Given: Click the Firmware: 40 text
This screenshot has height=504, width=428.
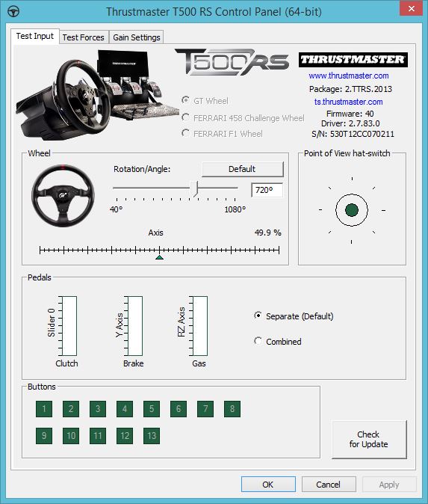Looking at the screenshot, I should pos(350,114).
